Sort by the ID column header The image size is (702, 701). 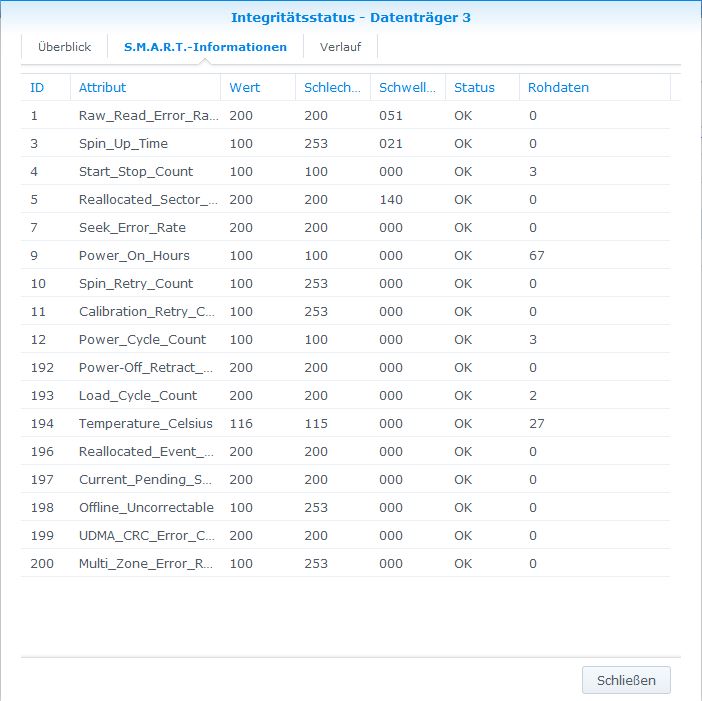point(37,87)
